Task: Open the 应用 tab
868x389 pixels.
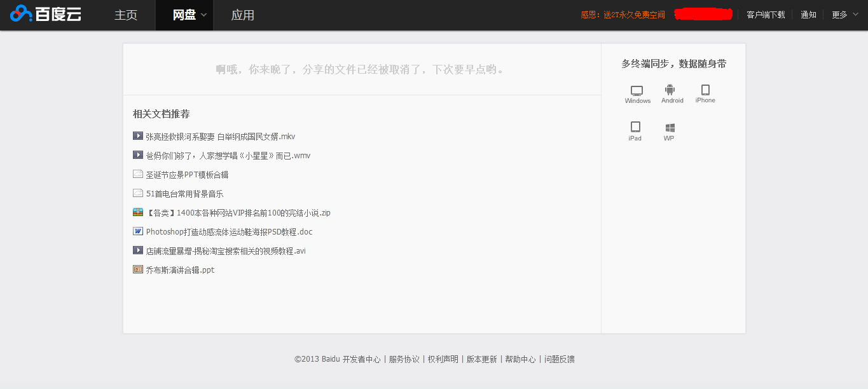Action: point(242,15)
